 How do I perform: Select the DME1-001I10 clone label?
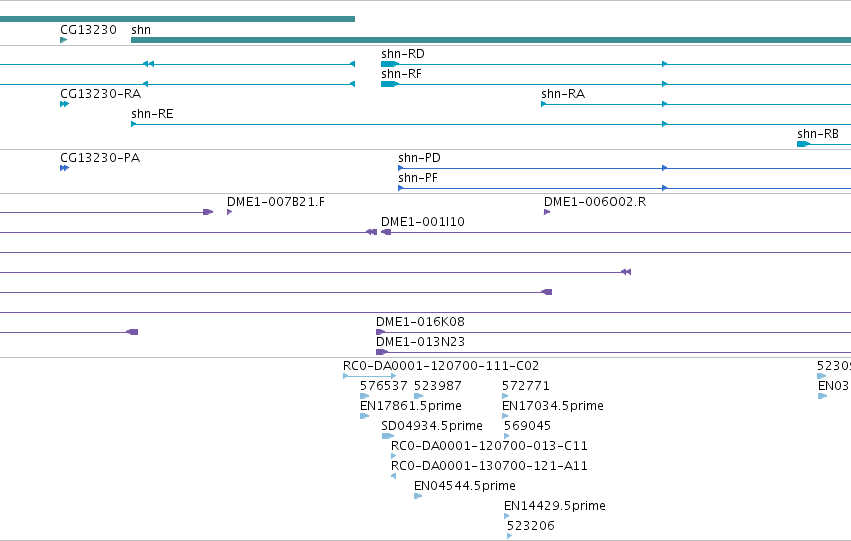pos(423,221)
